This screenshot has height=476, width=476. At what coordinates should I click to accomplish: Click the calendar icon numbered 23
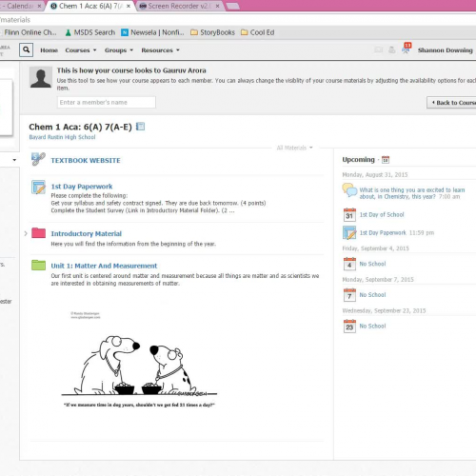[349, 326]
